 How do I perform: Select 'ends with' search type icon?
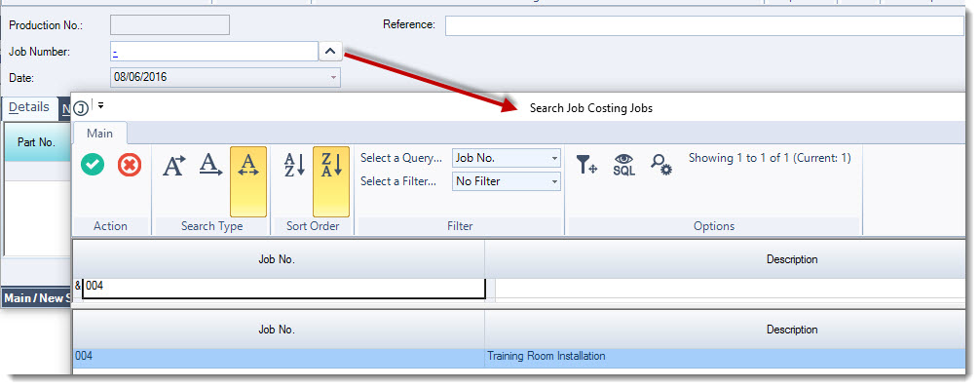click(x=211, y=165)
